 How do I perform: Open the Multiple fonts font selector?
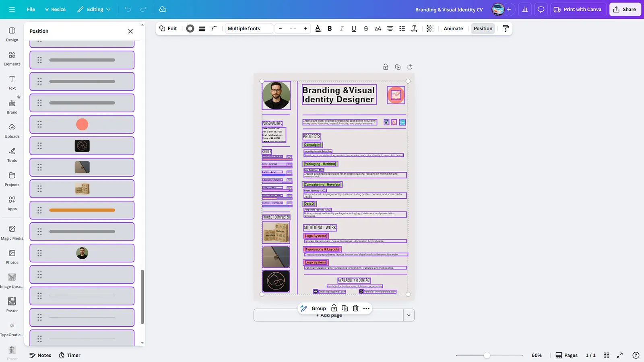[249, 29]
